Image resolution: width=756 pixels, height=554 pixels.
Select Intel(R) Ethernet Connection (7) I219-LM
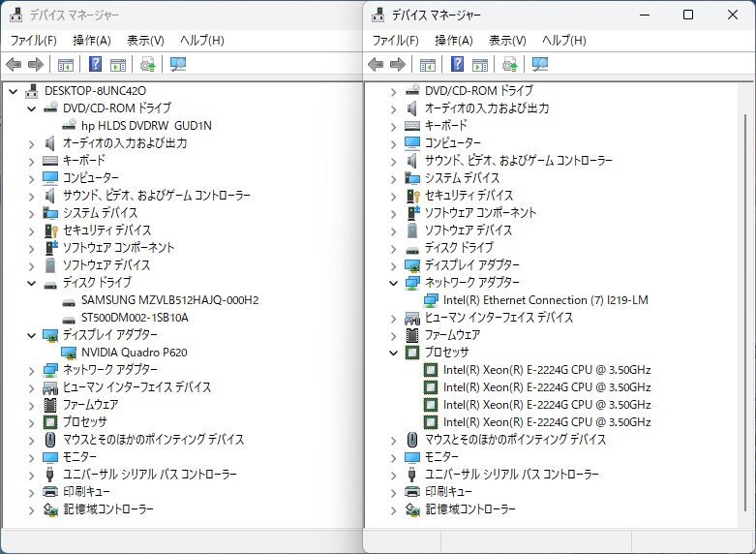pyautogui.click(x=545, y=300)
